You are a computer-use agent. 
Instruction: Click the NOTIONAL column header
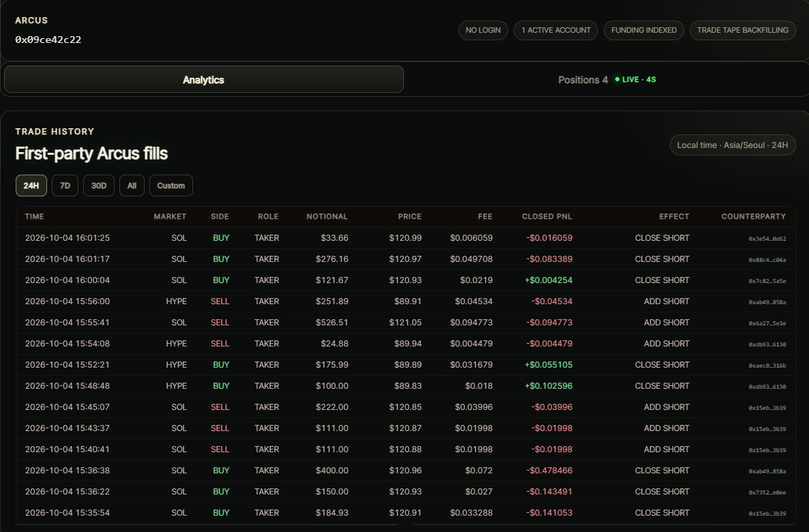[x=327, y=217]
